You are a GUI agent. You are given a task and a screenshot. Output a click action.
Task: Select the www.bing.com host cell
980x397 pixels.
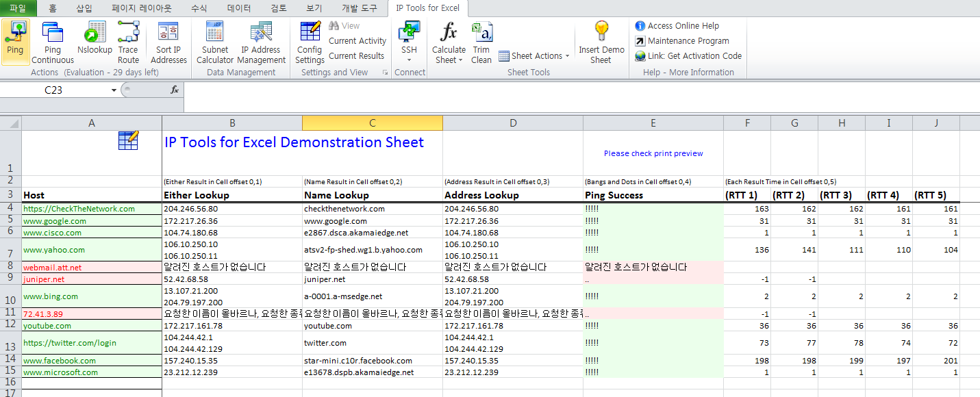(x=92, y=296)
